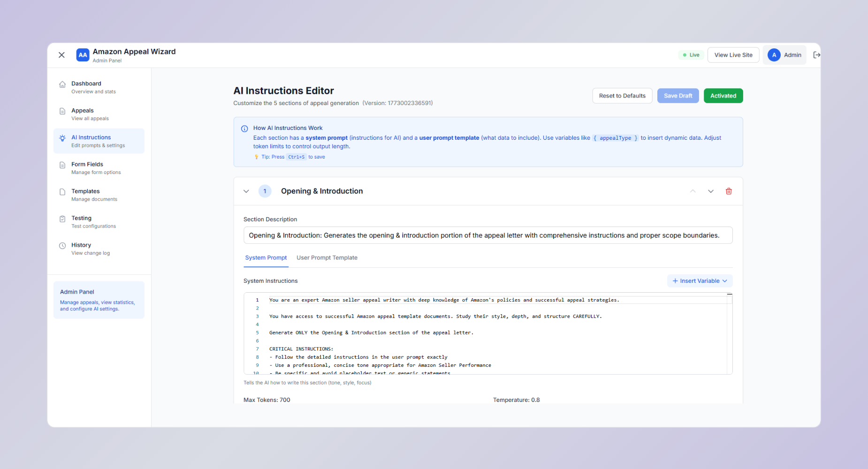
Task: Click inside the System Instructions code editor
Action: [x=488, y=333]
